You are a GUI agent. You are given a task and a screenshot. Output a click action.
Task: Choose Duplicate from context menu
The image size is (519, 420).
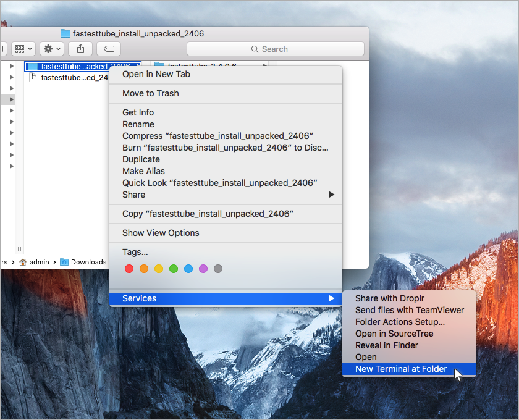pyautogui.click(x=226, y=159)
